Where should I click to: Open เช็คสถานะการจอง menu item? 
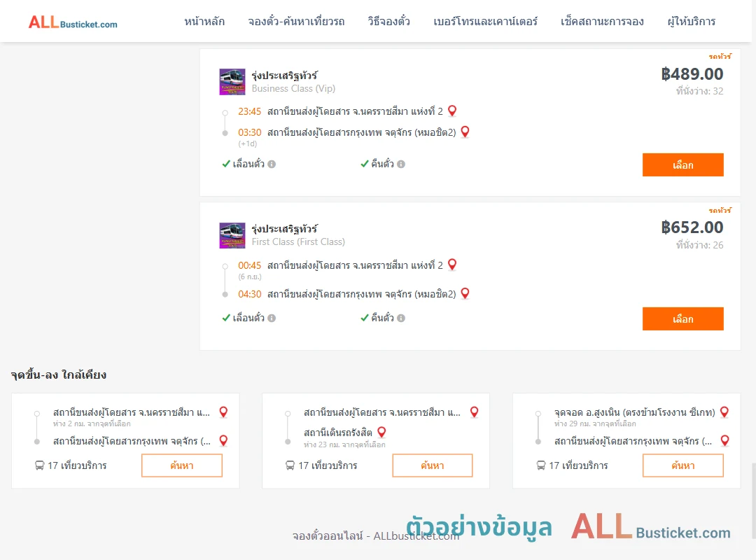(x=602, y=21)
